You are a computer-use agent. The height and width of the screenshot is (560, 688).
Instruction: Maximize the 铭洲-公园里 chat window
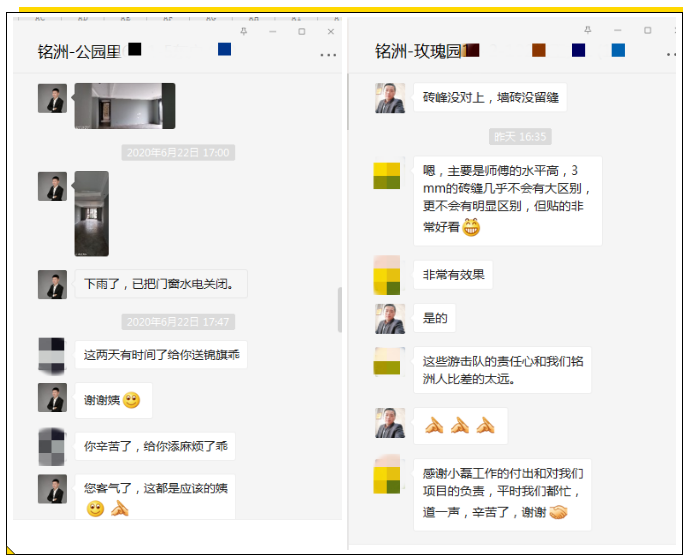pyautogui.click(x=301, y=32)
